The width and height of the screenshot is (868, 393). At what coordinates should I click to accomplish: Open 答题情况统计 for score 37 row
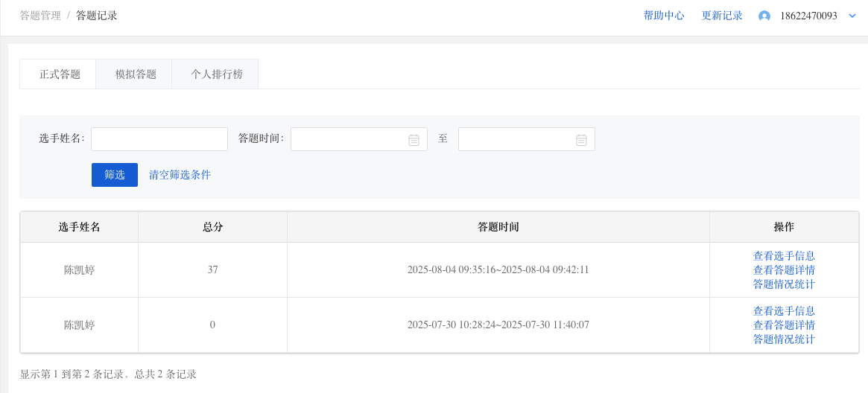[784, 284]
